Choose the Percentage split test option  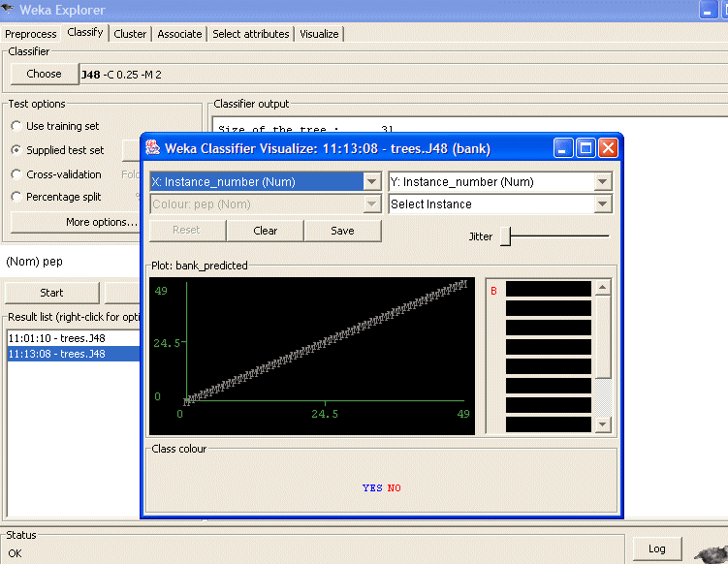17,197
